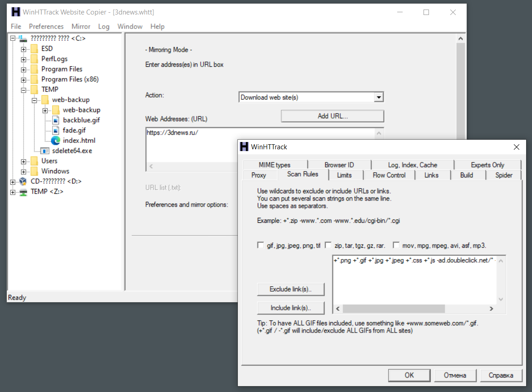Switch to the Limits tab
This screenshot has width=532, height=392.
[345, 175]
